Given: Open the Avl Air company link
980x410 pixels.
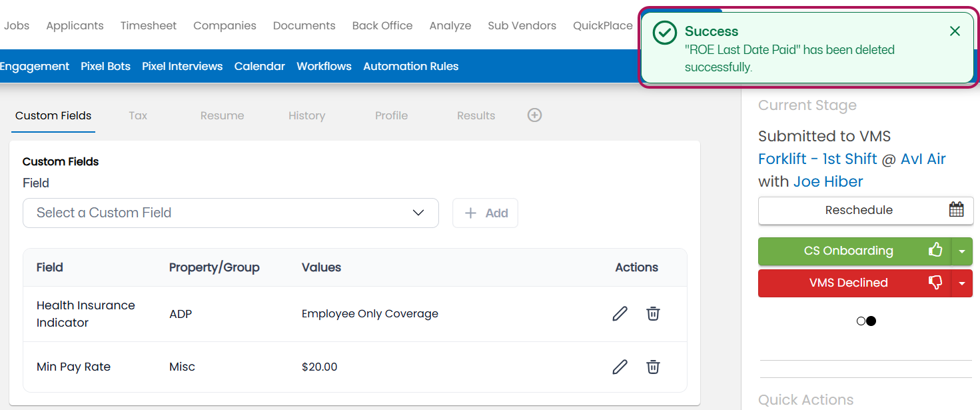Looking at the screenshot, I should pos(923,159).
